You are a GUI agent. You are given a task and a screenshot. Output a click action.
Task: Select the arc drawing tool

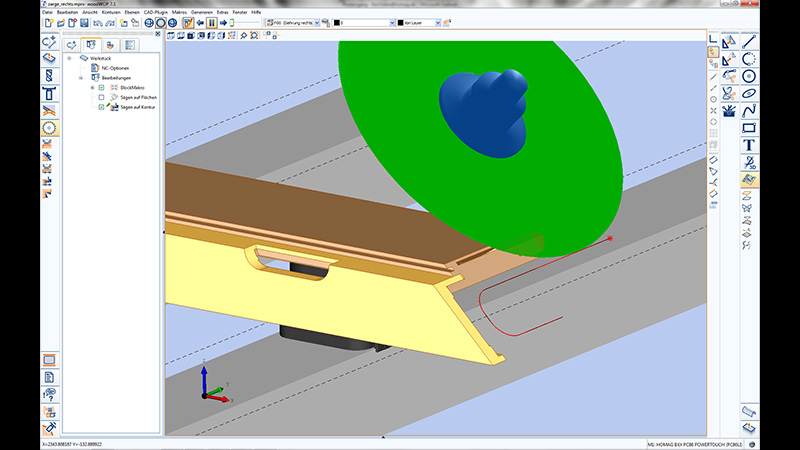pos(749,59)
